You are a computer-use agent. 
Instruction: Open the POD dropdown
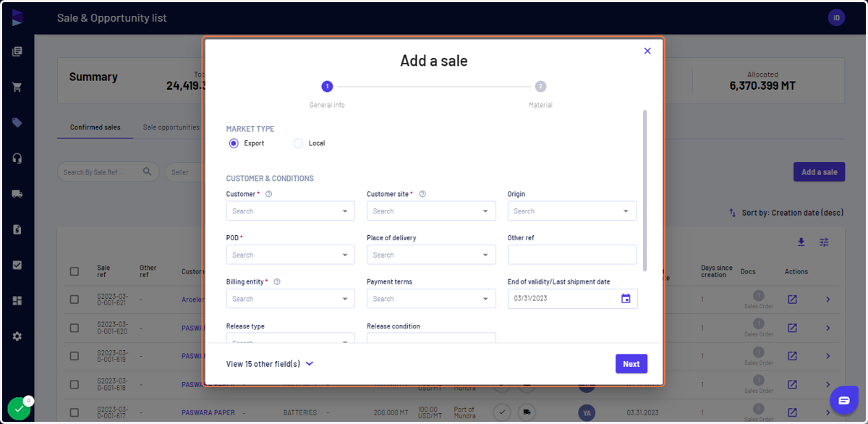tap(291, 255)
